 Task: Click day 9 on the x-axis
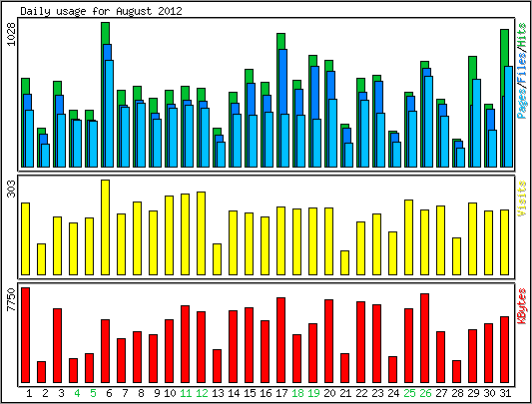[157, 393]
